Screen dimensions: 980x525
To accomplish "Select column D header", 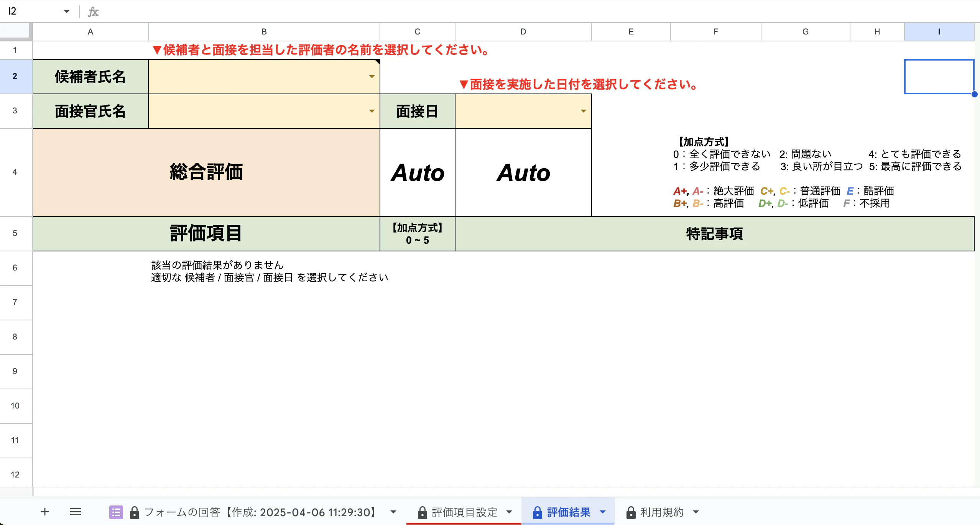I will [x=523, y=32].
